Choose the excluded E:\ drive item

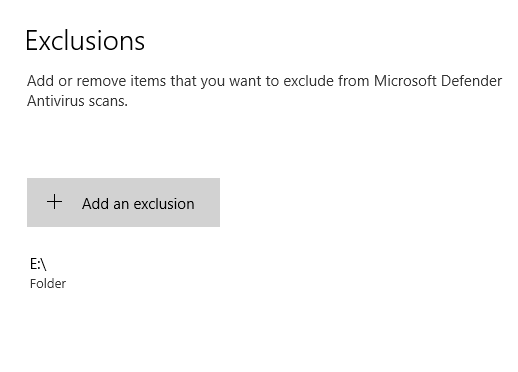pyautogui.click(x=48, y=273)
